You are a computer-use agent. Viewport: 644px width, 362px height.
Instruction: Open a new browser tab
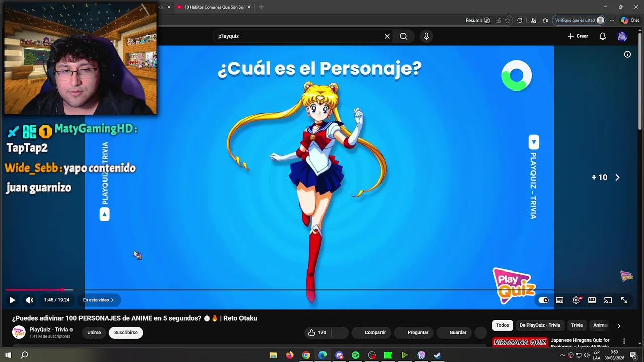(x=261, y=7)
